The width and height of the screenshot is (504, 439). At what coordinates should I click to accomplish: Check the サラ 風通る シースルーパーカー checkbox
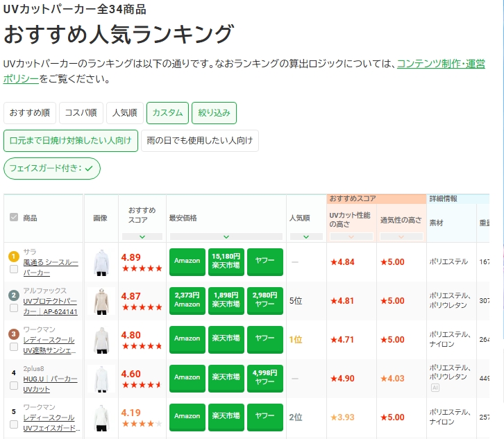coord(14,269)
